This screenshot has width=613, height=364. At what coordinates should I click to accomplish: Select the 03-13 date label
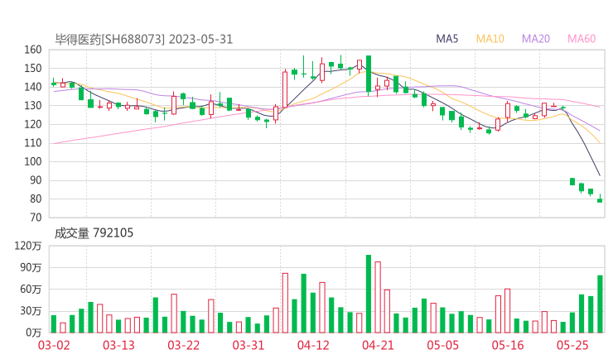[118, 345]
